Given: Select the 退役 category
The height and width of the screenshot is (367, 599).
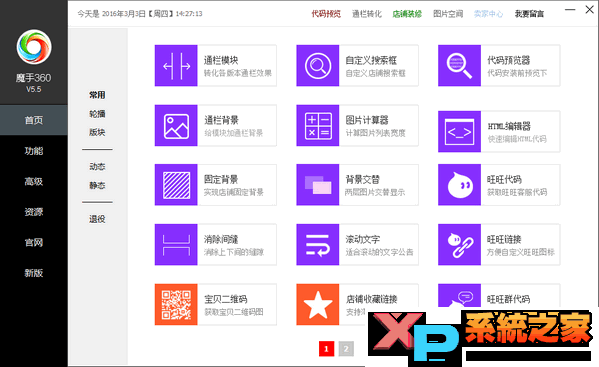Looking at the screenshot, I should point(97,219).
